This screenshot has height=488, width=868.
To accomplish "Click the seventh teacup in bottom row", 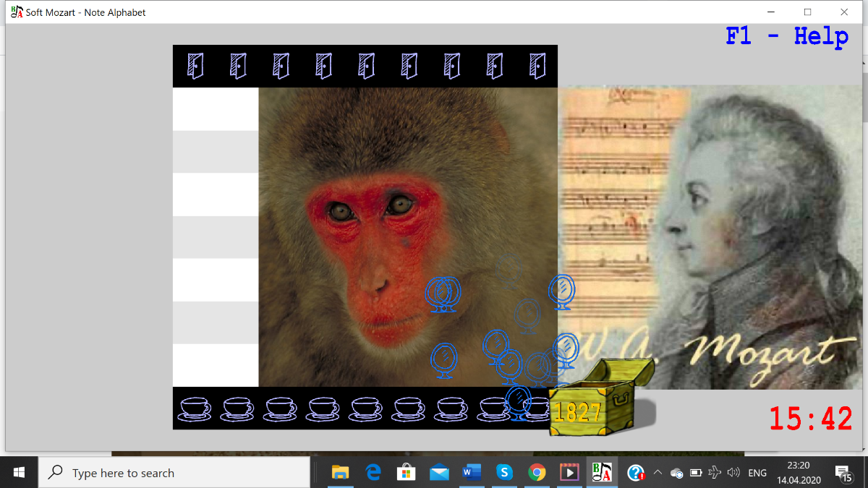I will [x=451, y=409].
